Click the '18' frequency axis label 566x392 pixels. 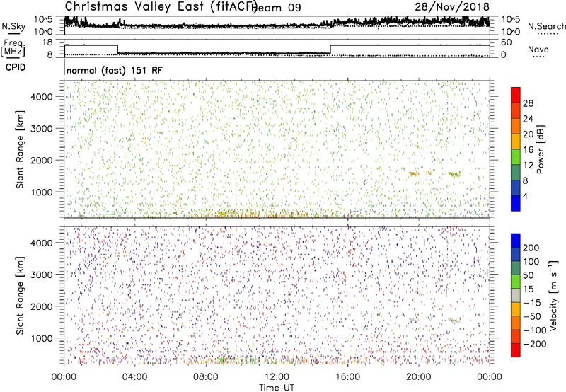47,42
